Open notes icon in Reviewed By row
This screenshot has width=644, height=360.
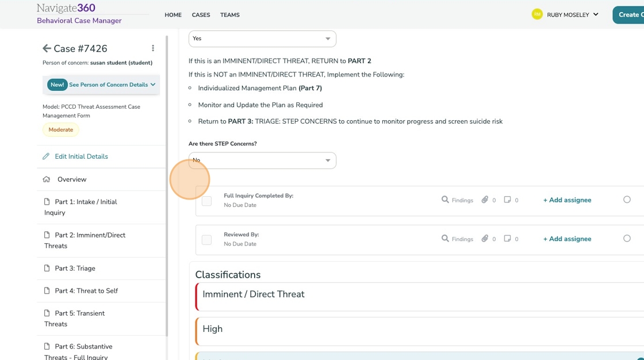click(508, 238)
